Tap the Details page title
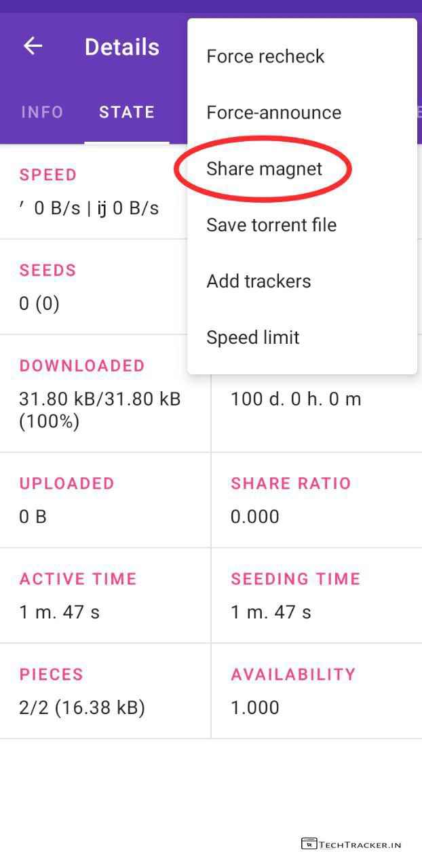422x868 pixels. [x=122, y=47]
